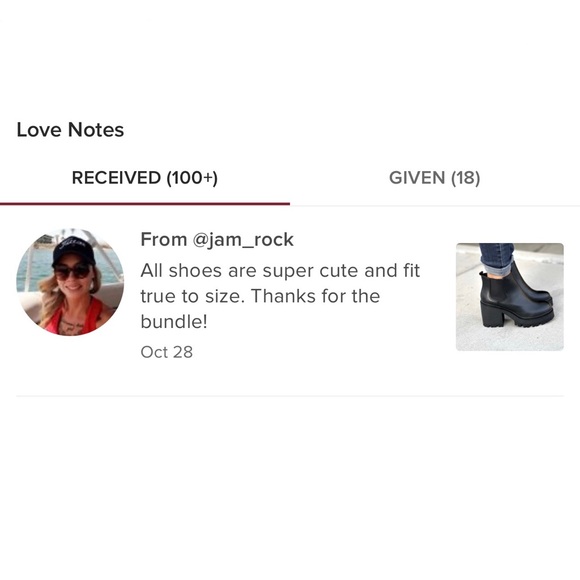Tap the baseball cap in the profile photo
The image size is (580, 580).
(x=72, y=249)
